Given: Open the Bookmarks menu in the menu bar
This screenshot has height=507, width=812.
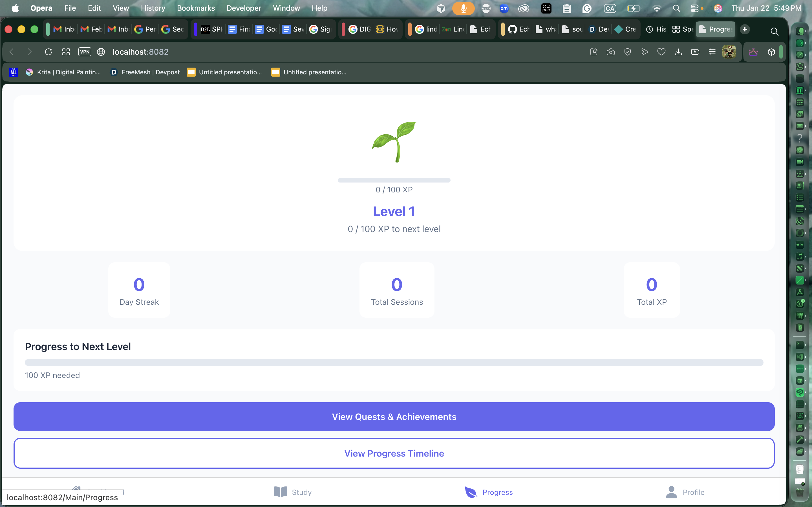Looking at the screenshot, I should [196, 8].
